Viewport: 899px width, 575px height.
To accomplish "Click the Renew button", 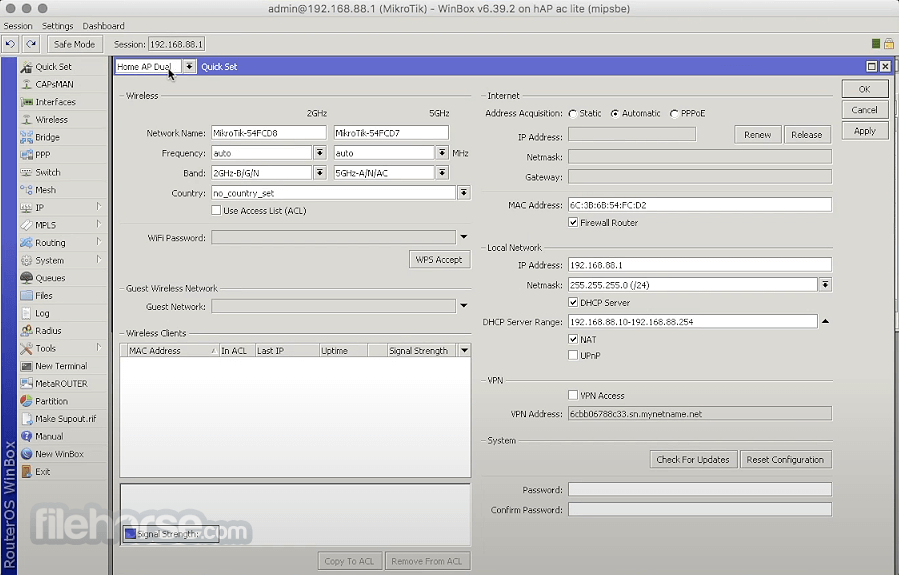I will (757, 135).
